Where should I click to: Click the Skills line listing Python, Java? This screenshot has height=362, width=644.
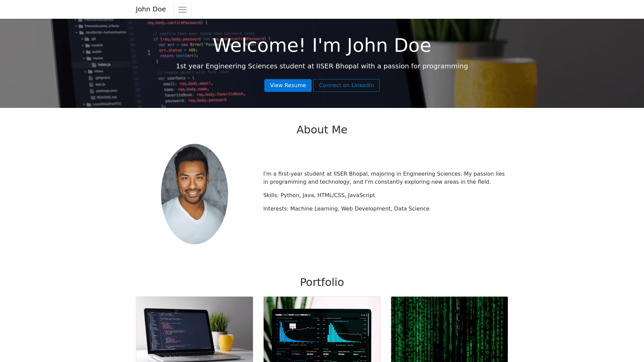pyautogui.click(x=319, y=195)
